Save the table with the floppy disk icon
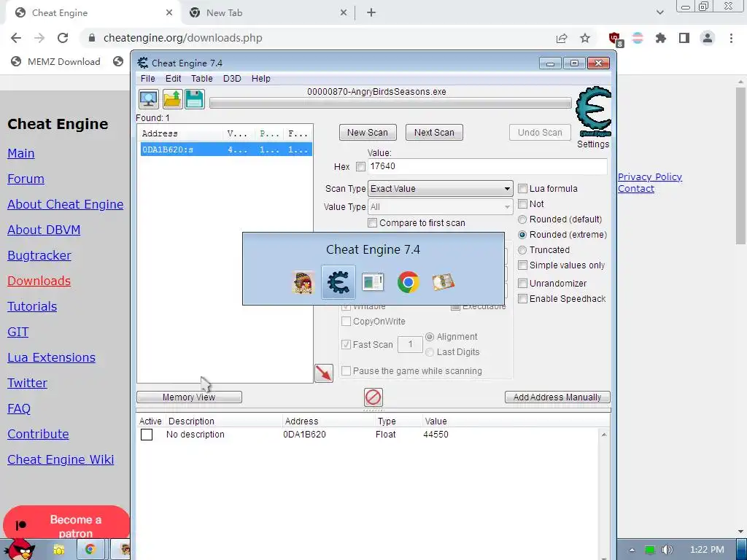This screenshot has height=560, width=747. [194, 99]
